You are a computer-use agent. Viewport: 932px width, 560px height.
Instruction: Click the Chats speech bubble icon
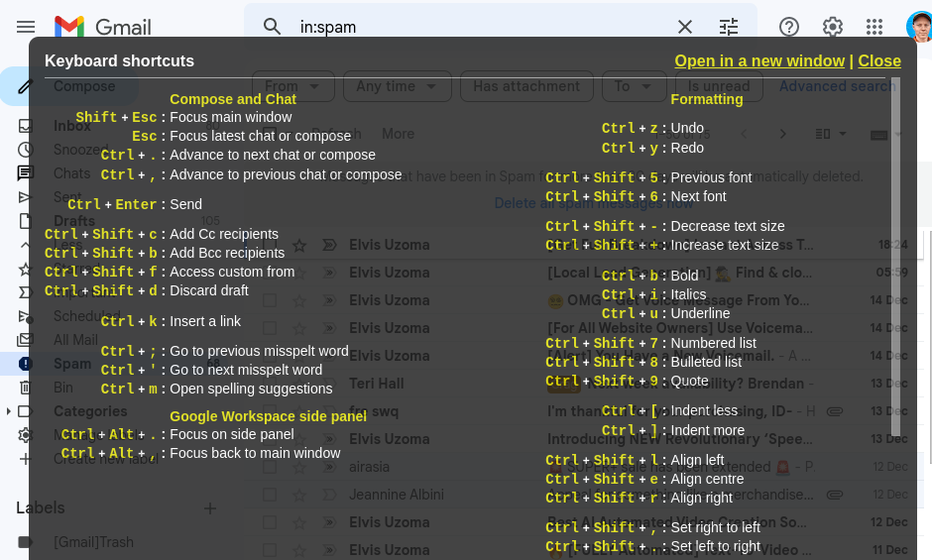[x=25, y=173]
